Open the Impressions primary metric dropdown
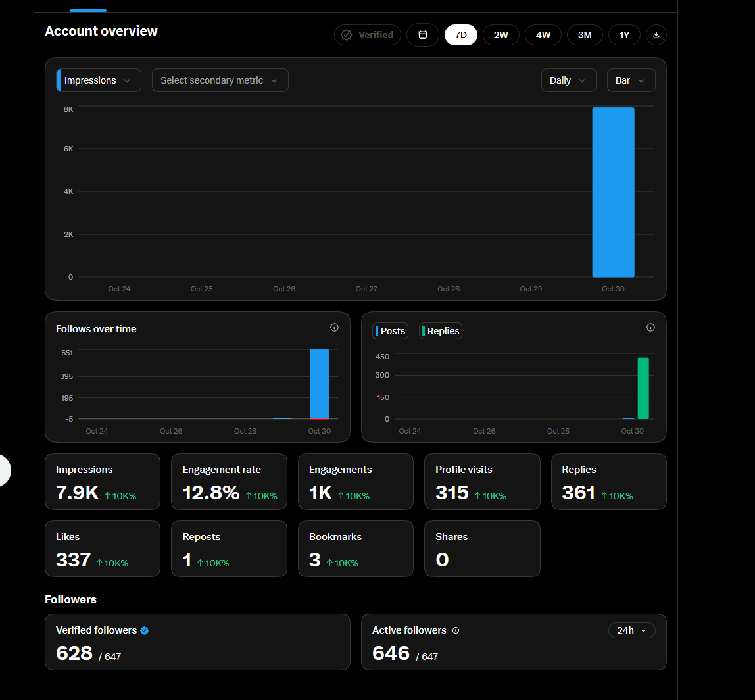 pyautogui.click(x=99, y=80)
